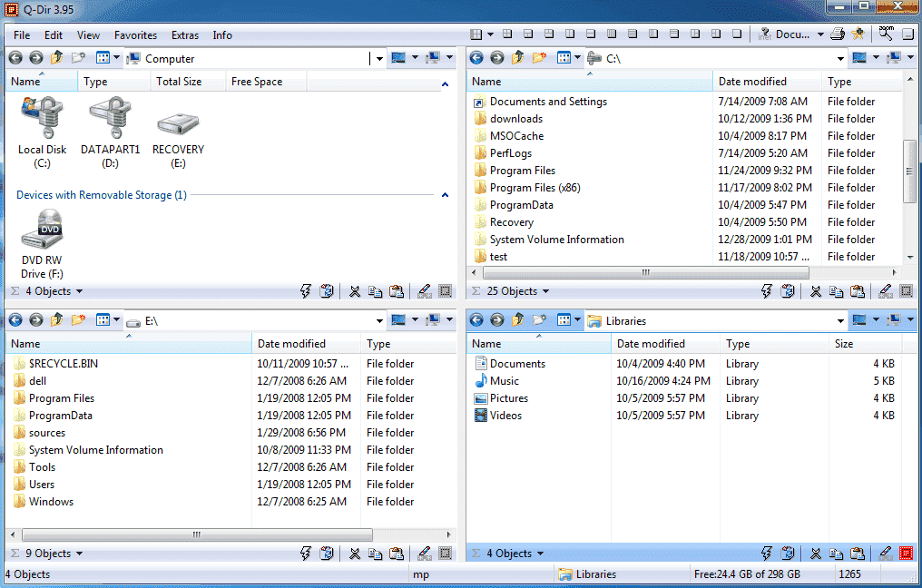
Task: Collapse the Devices with Removable Storage section
Action: (x=444, y=194)
